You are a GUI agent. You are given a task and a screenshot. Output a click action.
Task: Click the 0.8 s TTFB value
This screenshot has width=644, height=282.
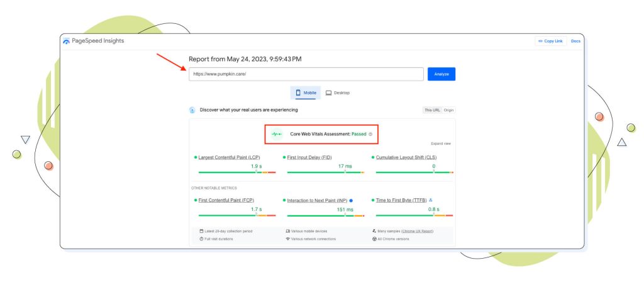click(x=434, y=209)
